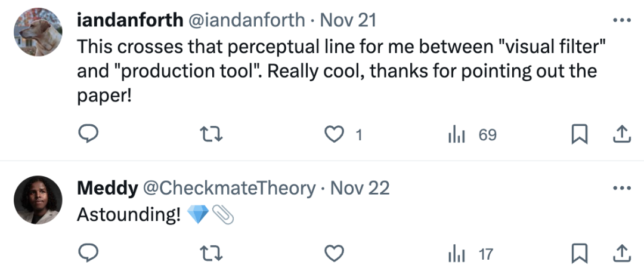This screenshot has height=274, width=644.
Task: Open more options on Meddy's tweet
Action: 622,188
